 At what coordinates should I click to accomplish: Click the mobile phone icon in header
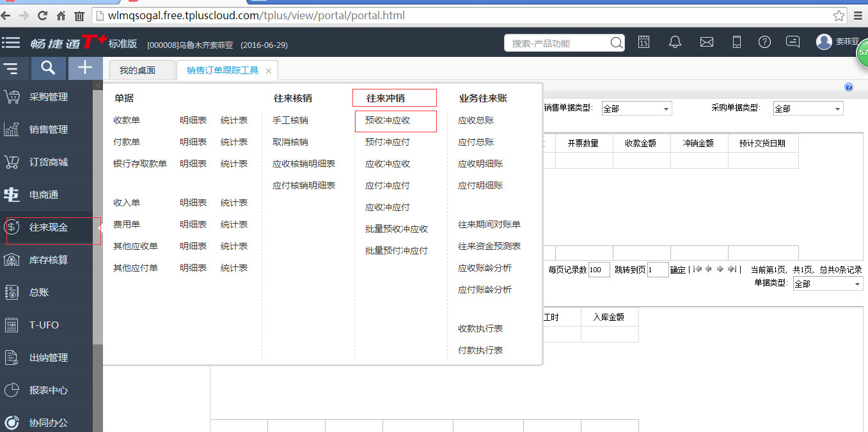(x=736, y=42)
